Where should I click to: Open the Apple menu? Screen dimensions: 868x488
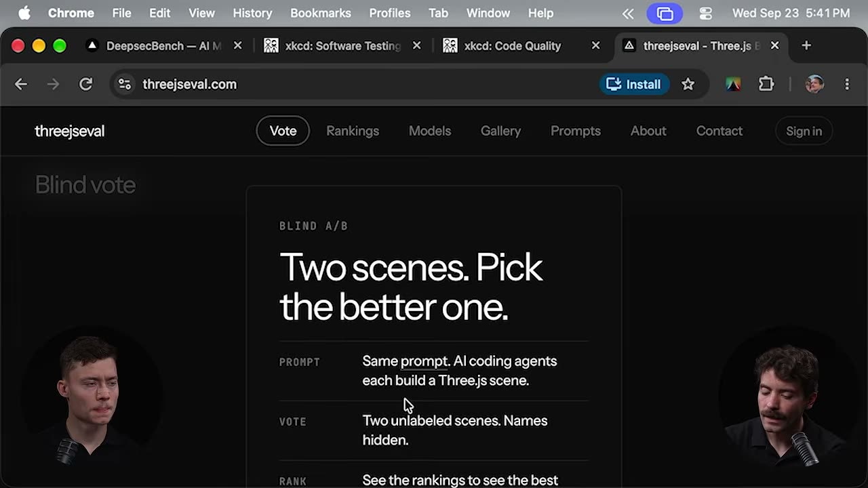24,13
